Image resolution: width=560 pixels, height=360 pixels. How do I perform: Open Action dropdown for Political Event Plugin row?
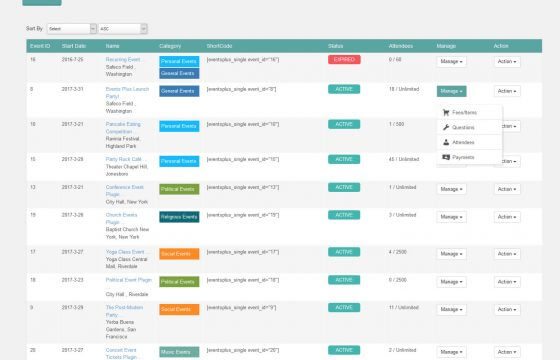pyautogui.click(x=507, y=282)
